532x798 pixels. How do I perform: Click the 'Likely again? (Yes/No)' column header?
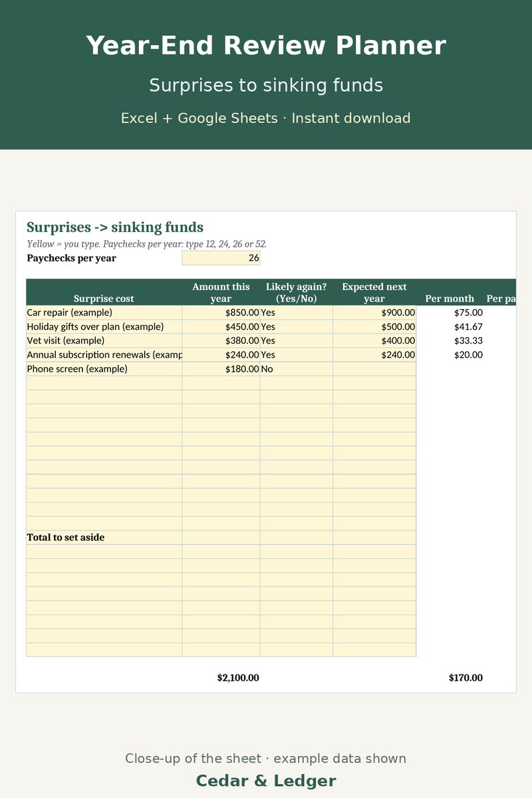point(297,293)
